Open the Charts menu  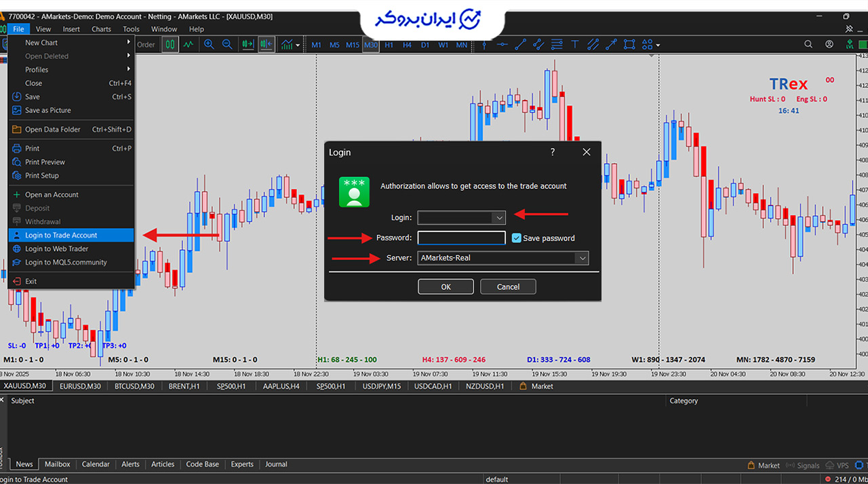101,29
